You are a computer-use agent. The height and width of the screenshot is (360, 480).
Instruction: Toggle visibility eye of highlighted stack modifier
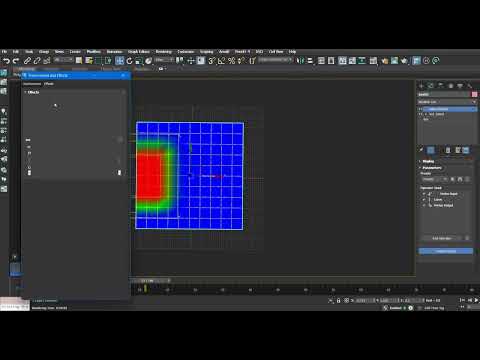(x=420, y=109)
